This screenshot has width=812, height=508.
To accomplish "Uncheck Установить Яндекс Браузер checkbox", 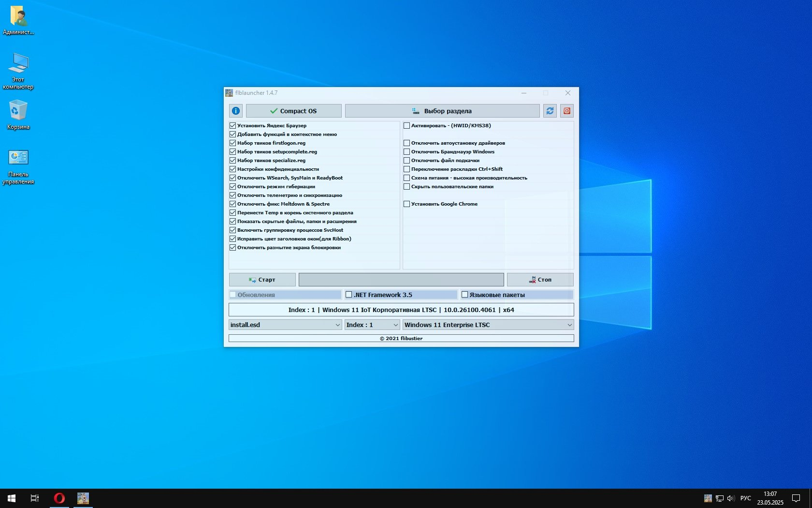I will [x=233, y=126].
